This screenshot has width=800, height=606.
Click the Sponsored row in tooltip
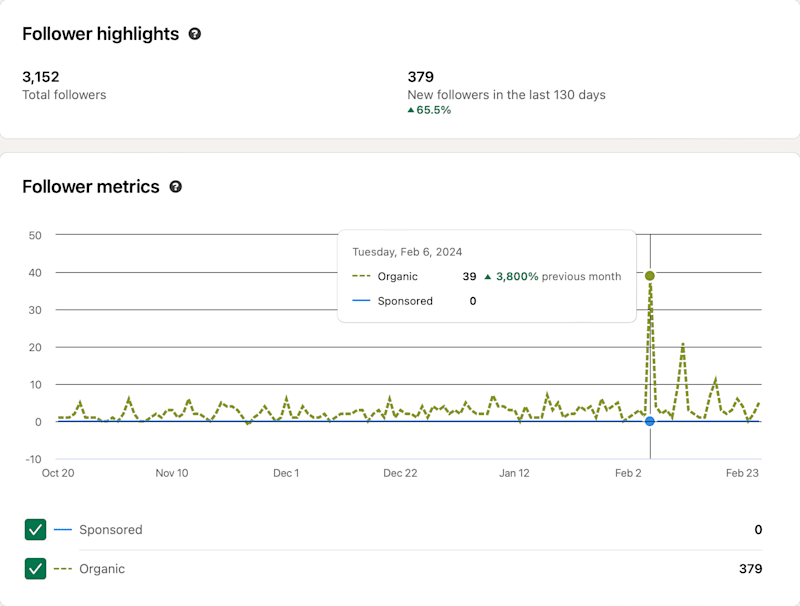pyautogui.click(x=414, y=301)
